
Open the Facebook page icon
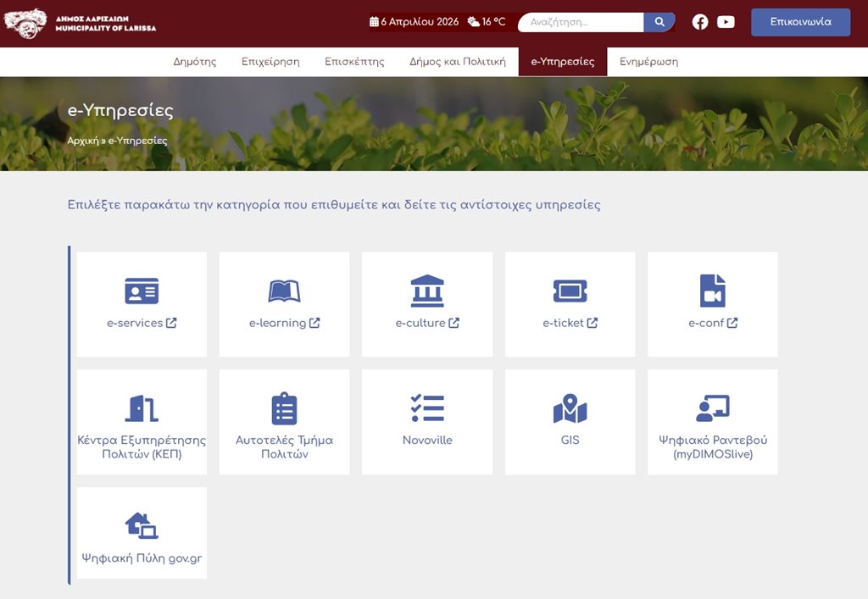click(700, 22)
